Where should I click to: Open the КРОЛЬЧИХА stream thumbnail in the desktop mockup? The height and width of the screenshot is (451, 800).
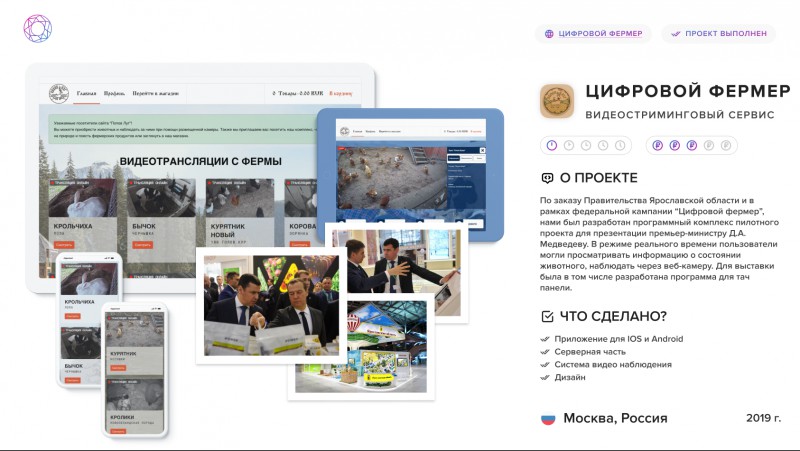83,199
